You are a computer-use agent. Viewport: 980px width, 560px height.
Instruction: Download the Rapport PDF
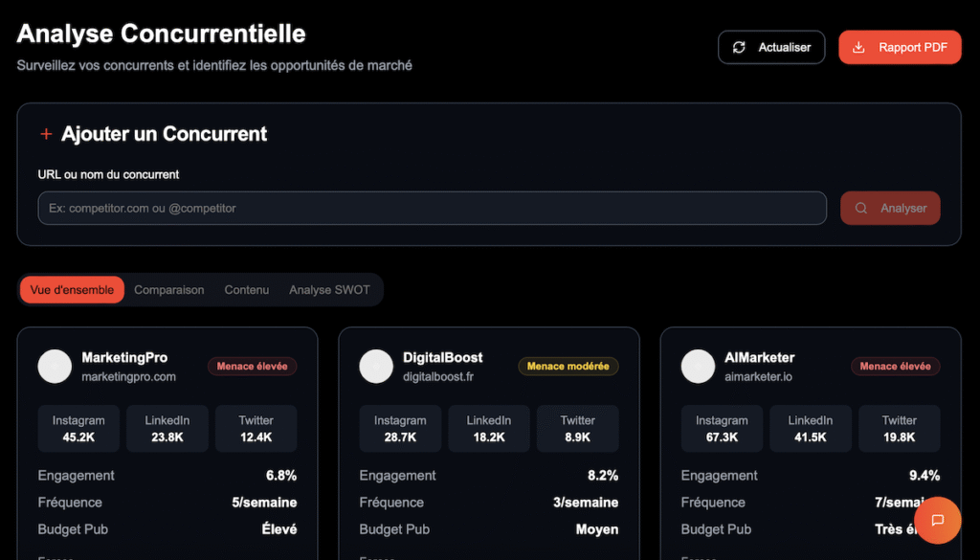(900, 48)
